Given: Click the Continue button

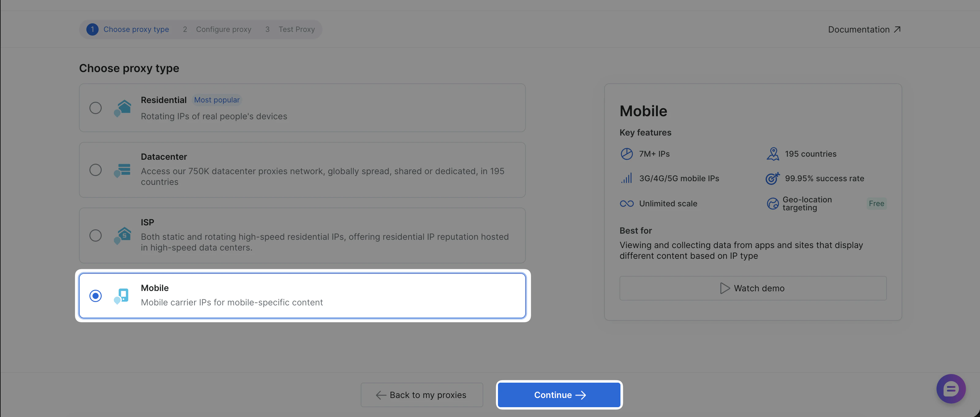Looking at the screenshot, I should pos(559,395).
